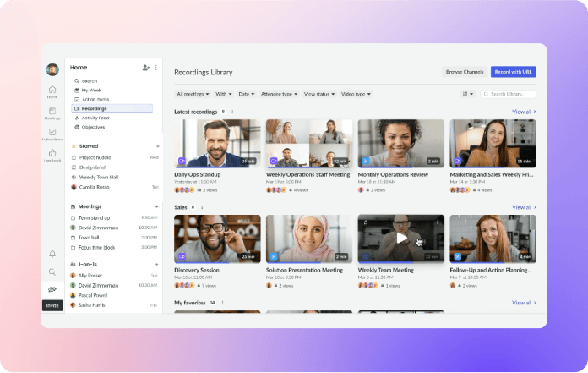Click the Action items rail icon
The image size is (588, 373).
[x=52, y=133]
